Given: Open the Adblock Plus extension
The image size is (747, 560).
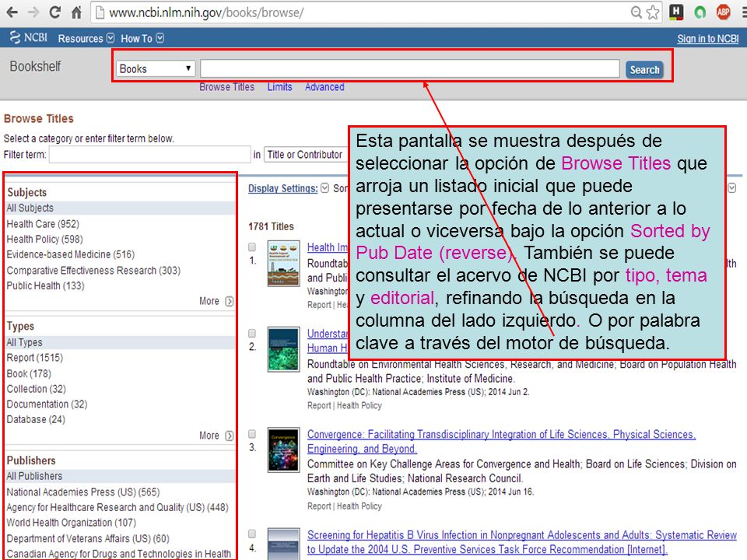Looking at the screenshot, I should point(723,12).
